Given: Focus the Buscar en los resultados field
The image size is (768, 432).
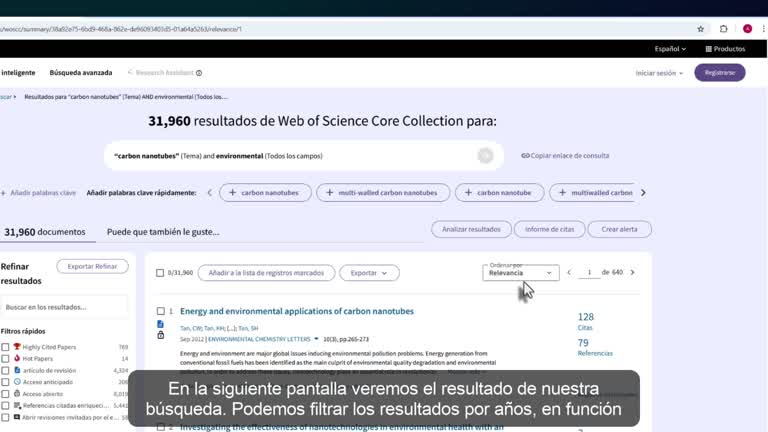Looking at the screenshot, I should pyautogui.click(x=64, y=307).
